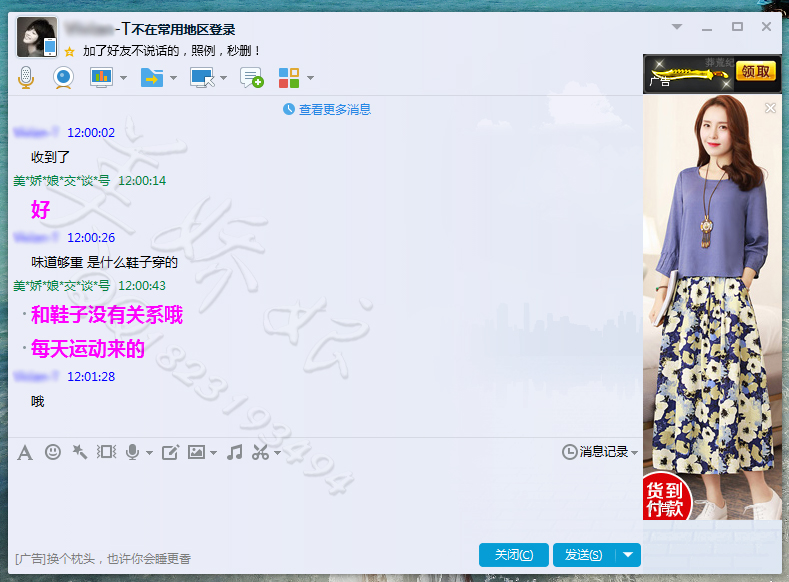This screenshot has height=582, width=789.
Task: Click the magic wand effects icon
Action: 79,452
